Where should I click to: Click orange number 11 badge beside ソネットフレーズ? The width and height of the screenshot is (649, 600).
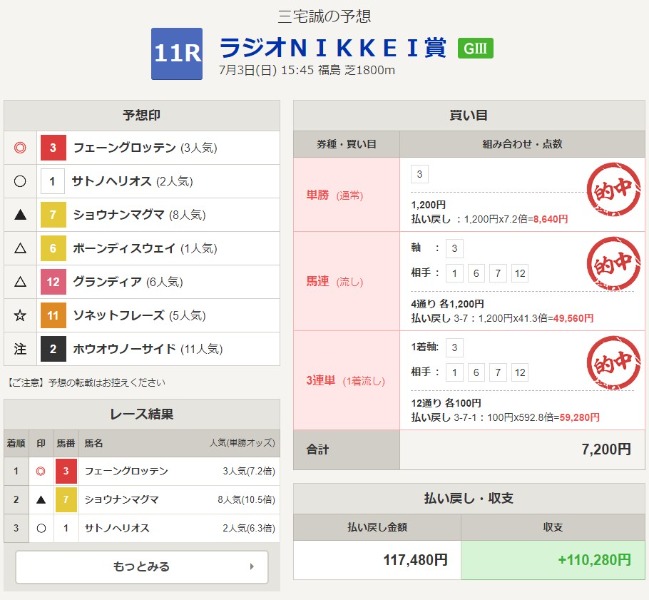coord(53,315)
